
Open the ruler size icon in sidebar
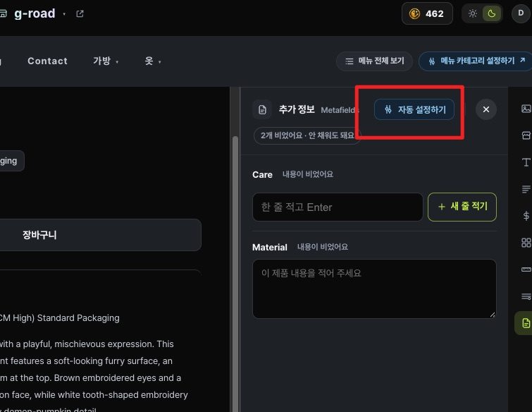526,269
